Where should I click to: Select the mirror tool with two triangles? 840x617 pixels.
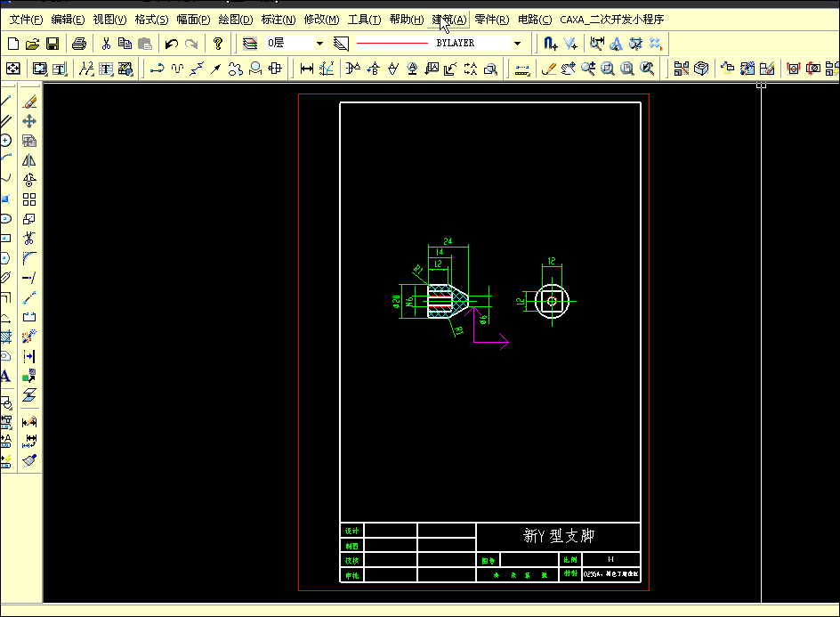pos(29,160)
